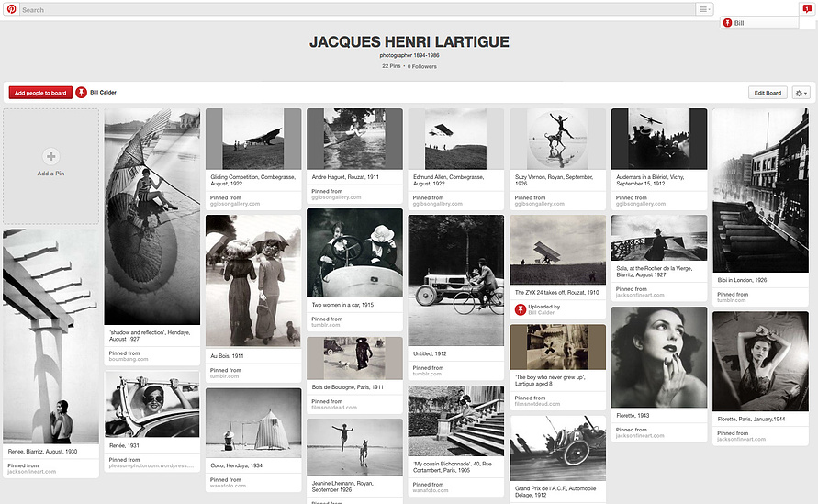Open Andre Haguet, Rouzat, 1911 pin image
Viewport: 818px width, 504px height.
[x=354, y=139]
